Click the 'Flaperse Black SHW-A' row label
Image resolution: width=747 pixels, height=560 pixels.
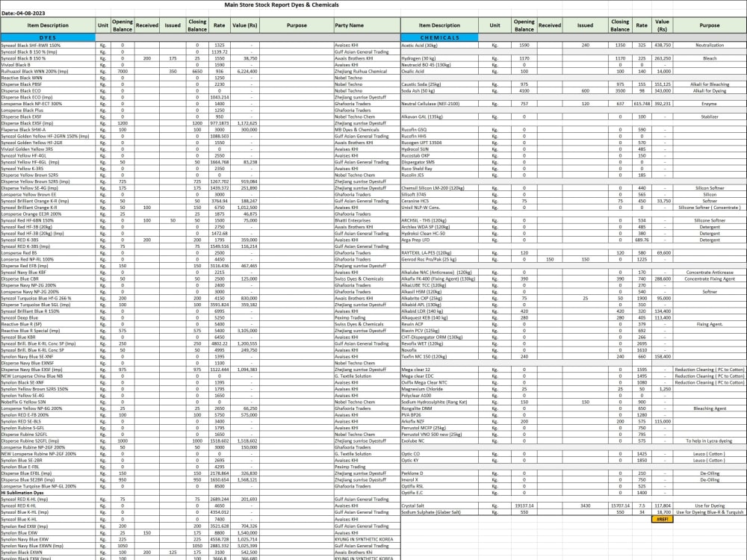click(x=48, y=129)
